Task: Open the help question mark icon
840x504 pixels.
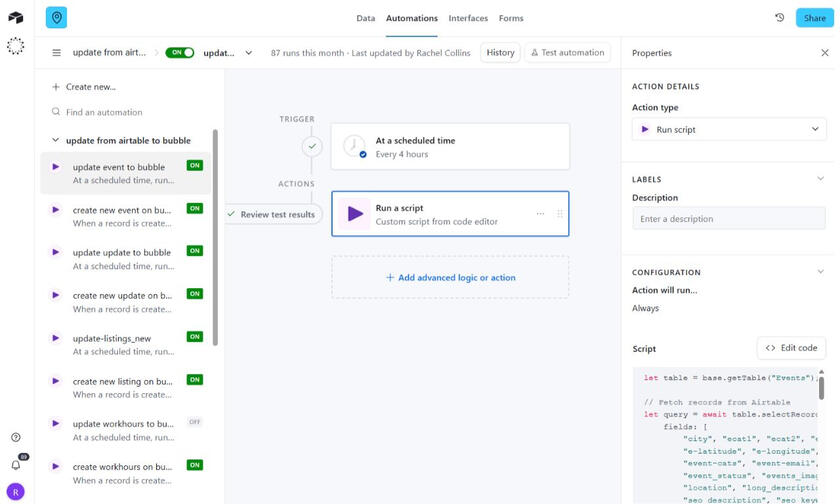Action: [16, 438]
